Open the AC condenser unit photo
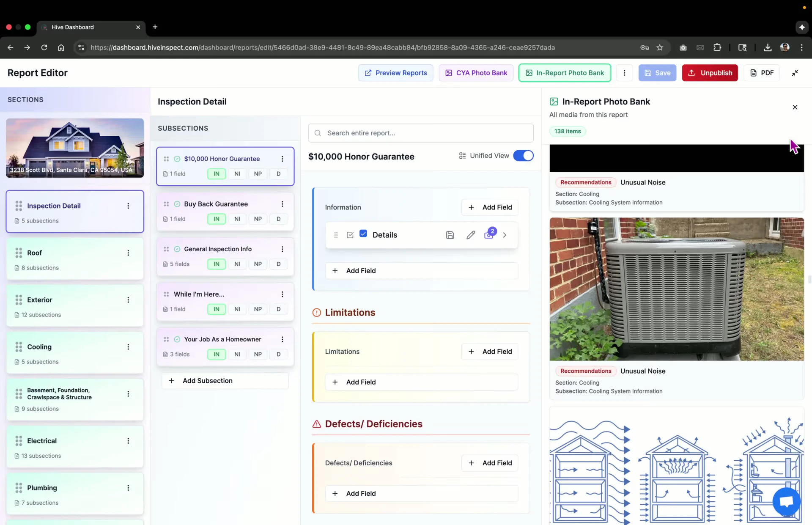The width and height of the screenshot is (812, 525). pyautogui.click(x=677, y=289)
